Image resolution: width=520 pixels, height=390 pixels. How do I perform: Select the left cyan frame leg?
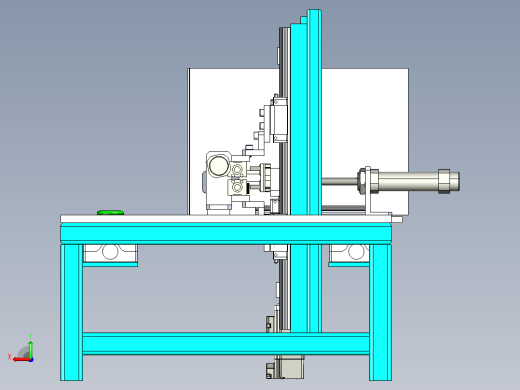tap(71, 312)
